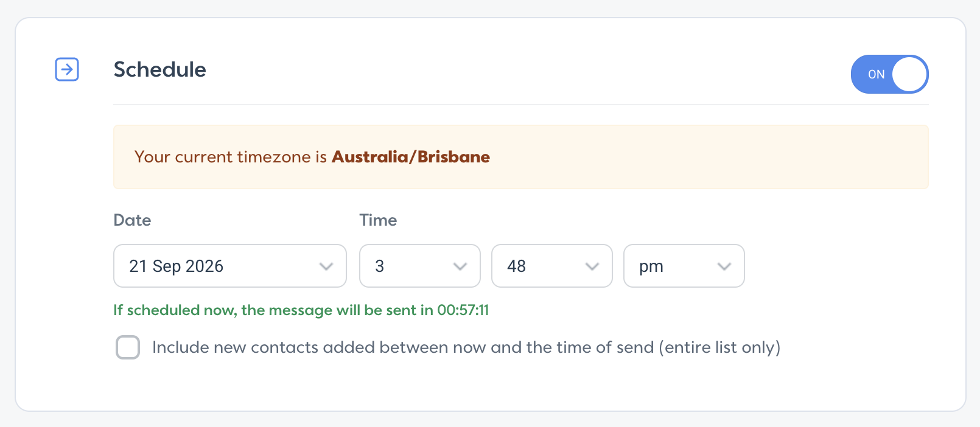Click the ON text on the toggle
This screenshot has width=980, height=427.
876,74
